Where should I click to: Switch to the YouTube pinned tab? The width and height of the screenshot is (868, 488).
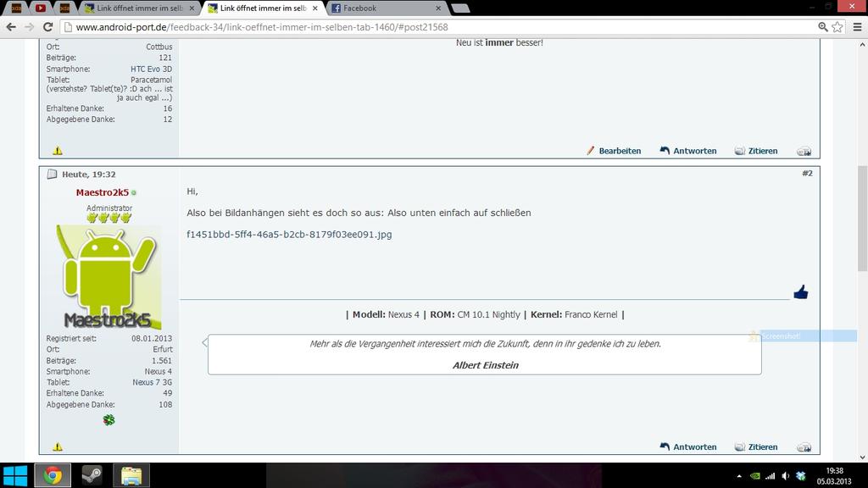tap(41, 8)
